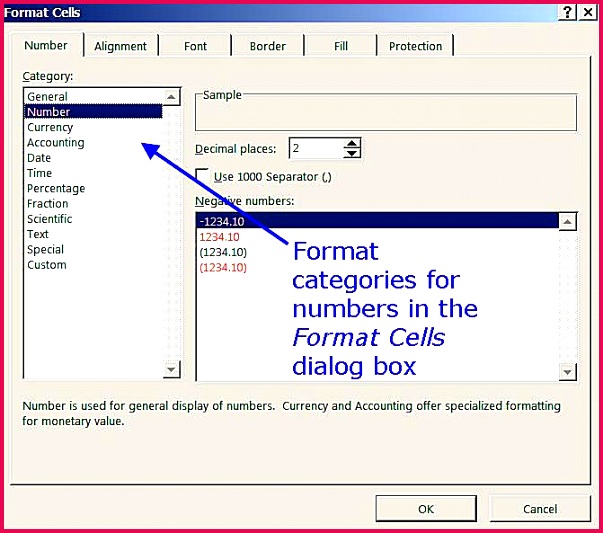Click Negative numbers list scroll down arrow
This screenshot has width=603, height=533.
[568, 371]
